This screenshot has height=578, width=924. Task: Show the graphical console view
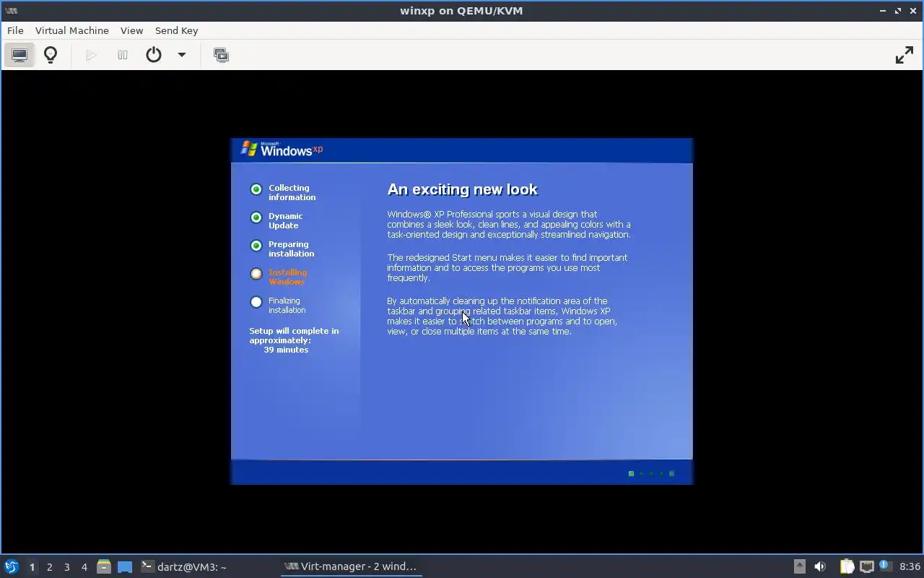(x=19, y=55)
